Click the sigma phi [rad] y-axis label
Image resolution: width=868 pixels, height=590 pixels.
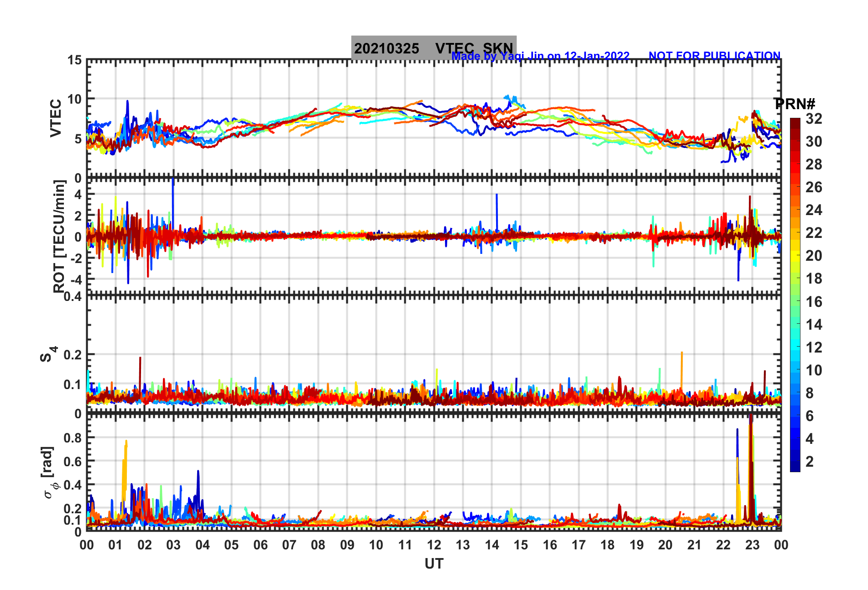pyautogui.click(x=49, y=473)
